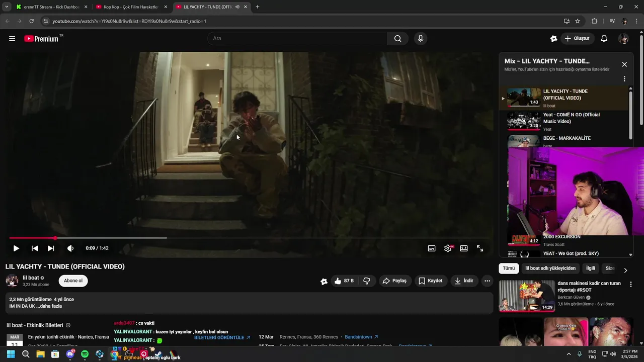Screen dimensions: 644x362
Task: Open YouTube account avatar menu
Action: click(x=623, y=39)
